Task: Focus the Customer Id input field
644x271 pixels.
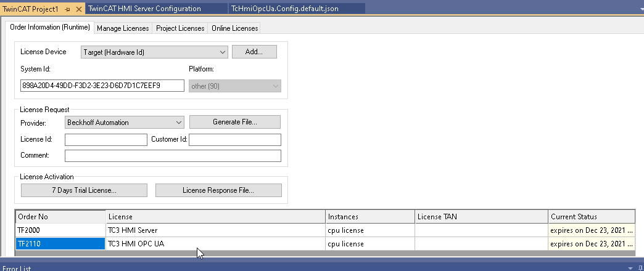Action: coord(235,139)
